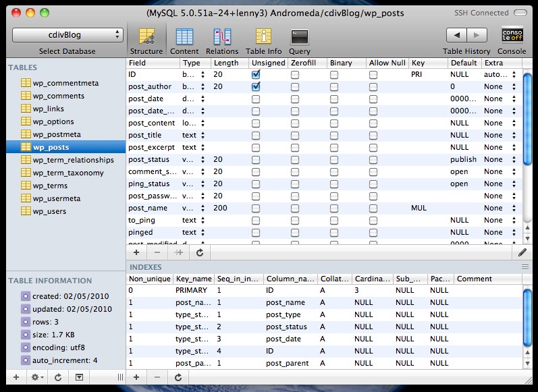
Task: Open the Type dropdown for to_ping
Action: click(x=203, y=220)
